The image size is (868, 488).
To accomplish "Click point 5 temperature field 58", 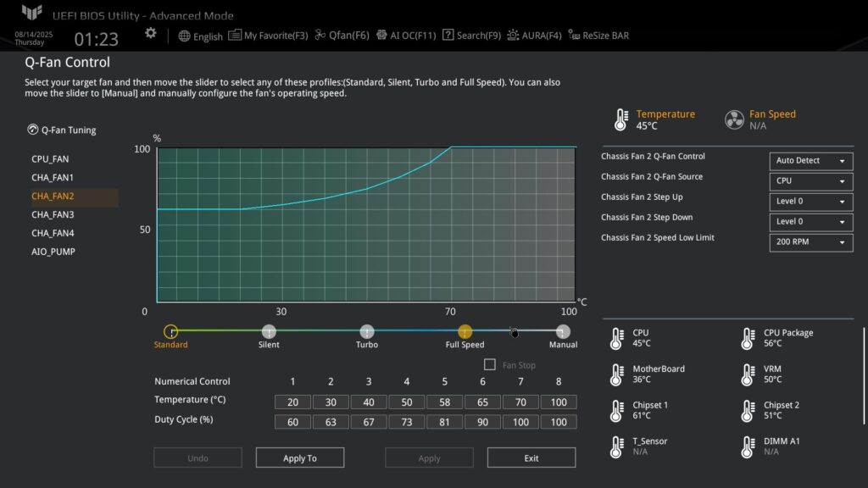I will click(444, 402).
